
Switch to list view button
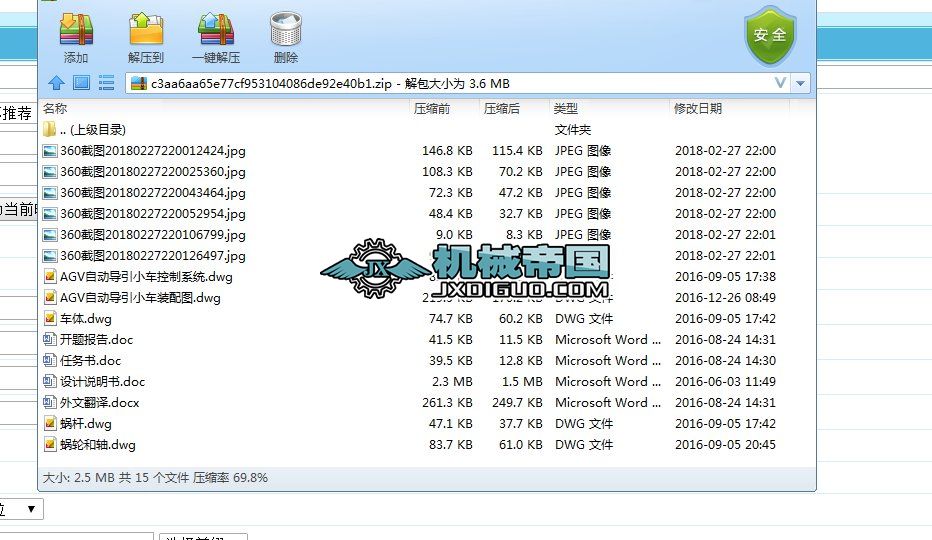(106, 83)
